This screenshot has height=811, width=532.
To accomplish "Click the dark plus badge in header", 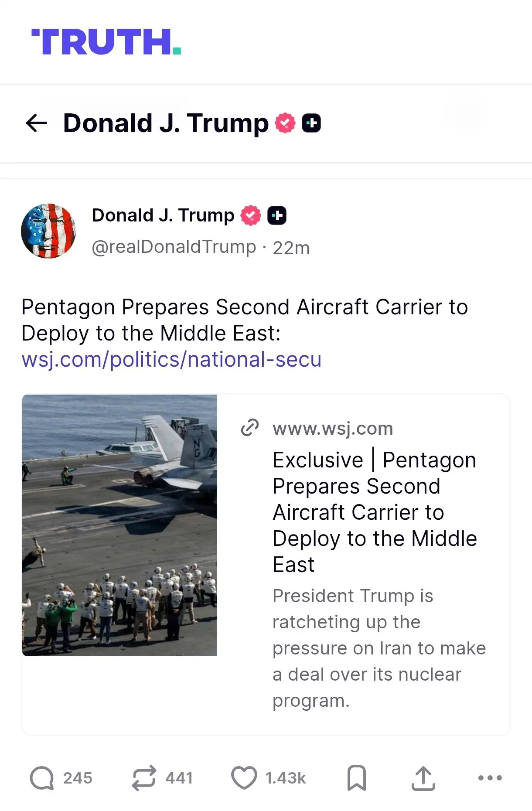I will click(x=311, y=123).
